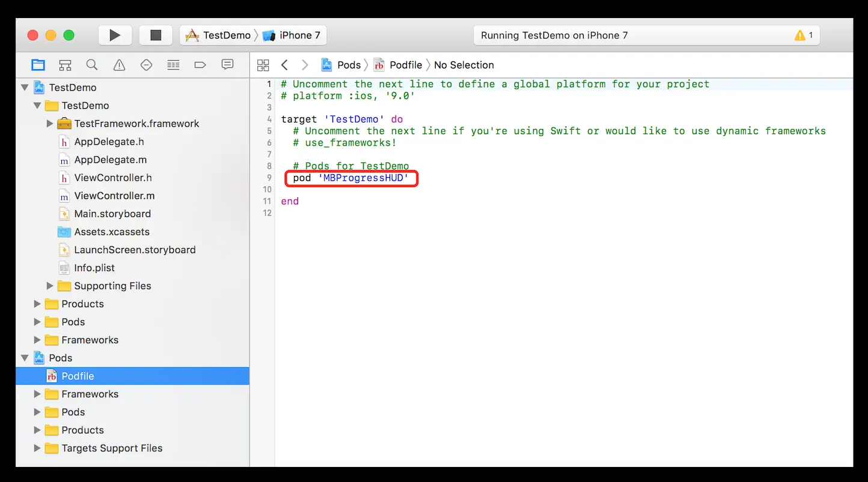Place cursor in pod 'MBProgressHUD' line

(351, 178)
